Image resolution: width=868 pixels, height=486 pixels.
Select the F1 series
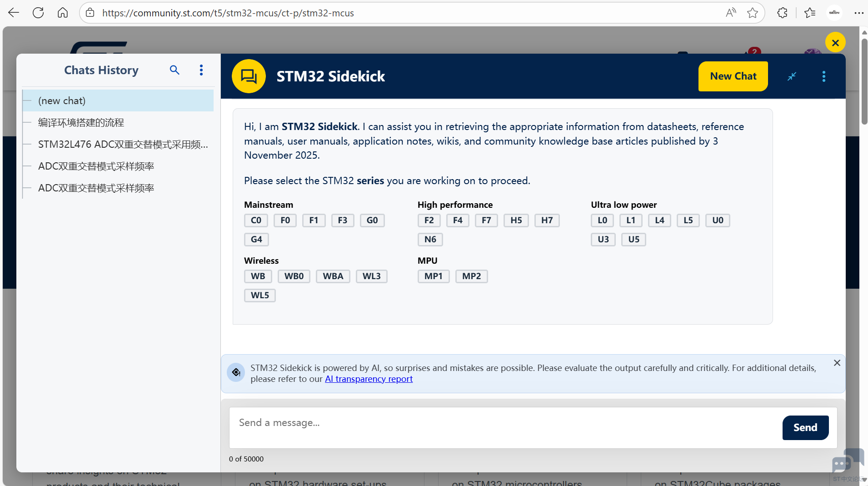(x=314, y=220)
